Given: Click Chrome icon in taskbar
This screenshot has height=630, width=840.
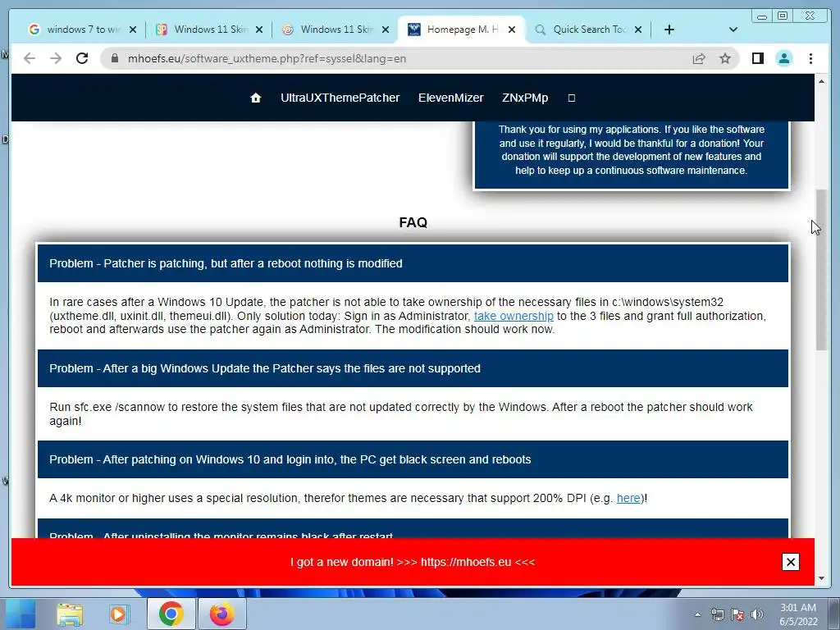Looking at the screenshot, I should click(171, 614).
